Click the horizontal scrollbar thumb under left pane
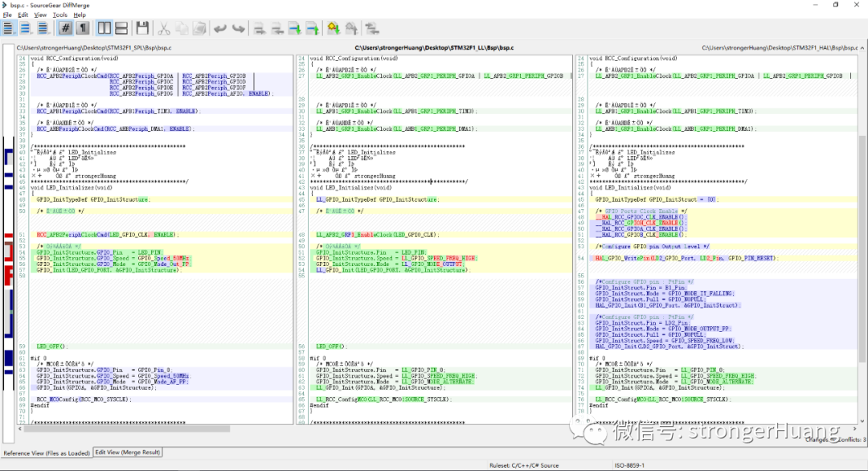 129,428
